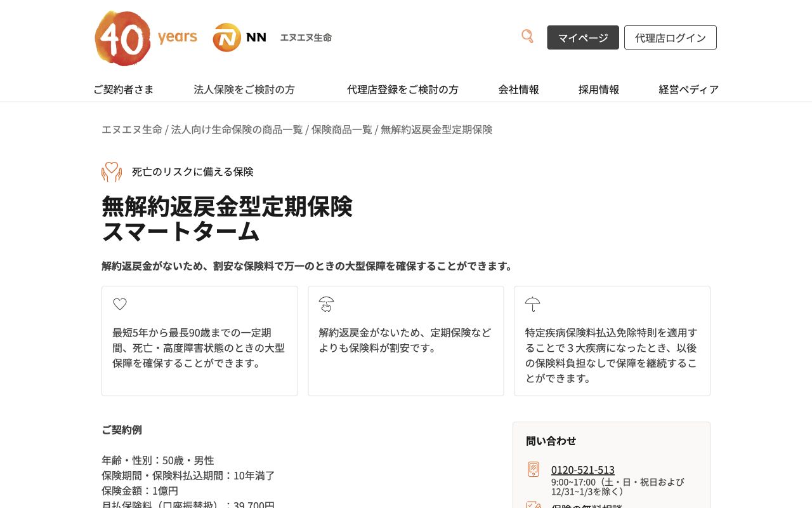812x508 pixels.
Task: Open 会社情報 menu
Action: pos(519,90)
